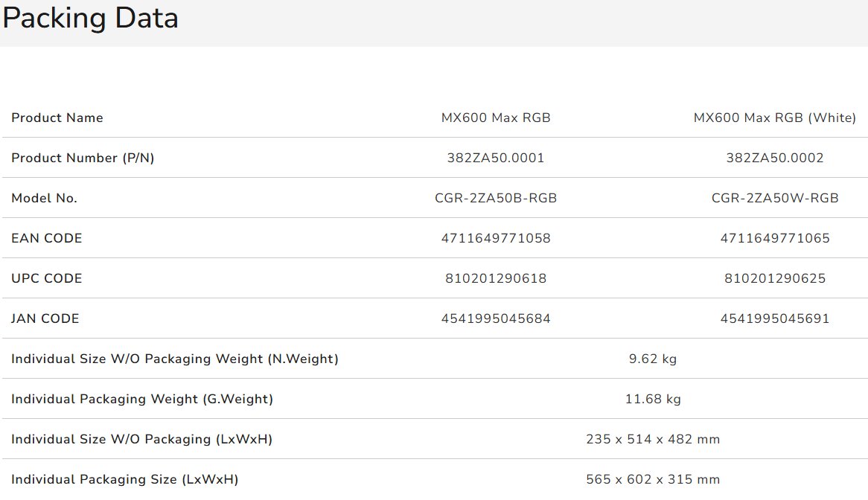Select the EAN CODE label
This screenshot has height=500, width=868.
point(46,238)
